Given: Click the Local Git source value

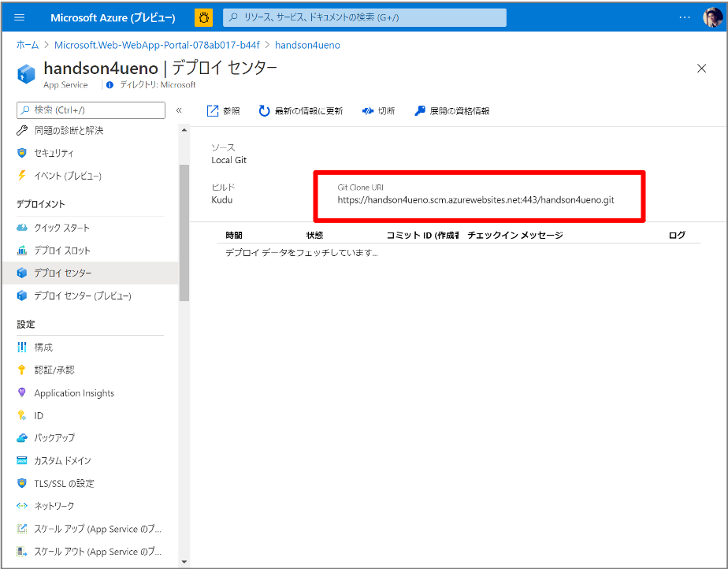Looking at the screenshot, I should [229, 160].
